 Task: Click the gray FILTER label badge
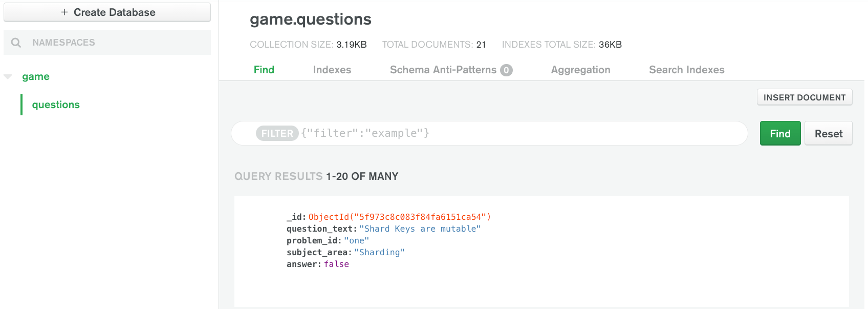pyautogui.click(x=277, y=133)
